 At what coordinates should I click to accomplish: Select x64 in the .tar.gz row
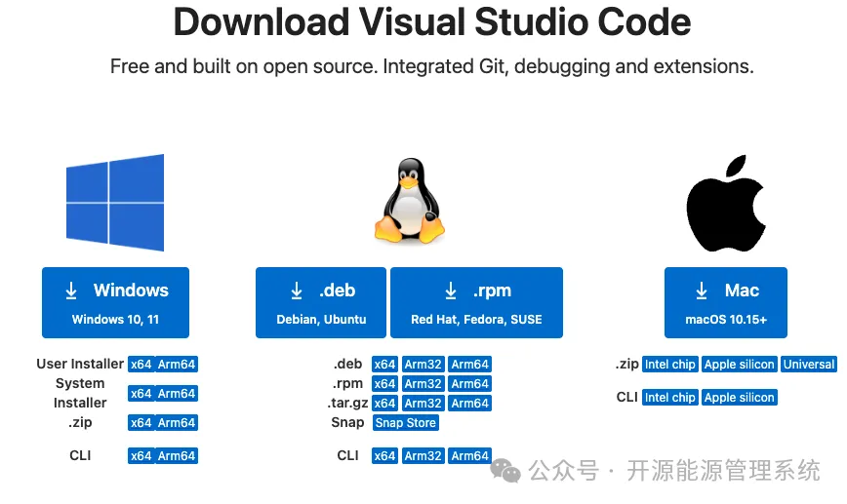point(384,403)
